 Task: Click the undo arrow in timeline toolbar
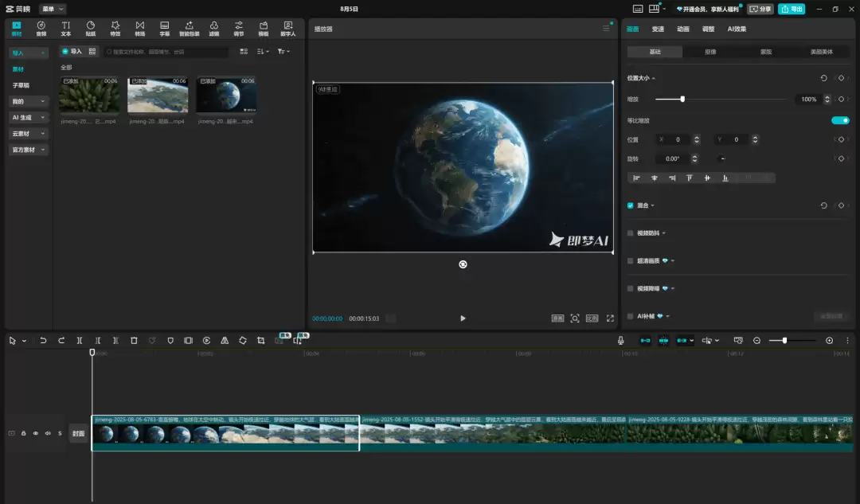43,341
